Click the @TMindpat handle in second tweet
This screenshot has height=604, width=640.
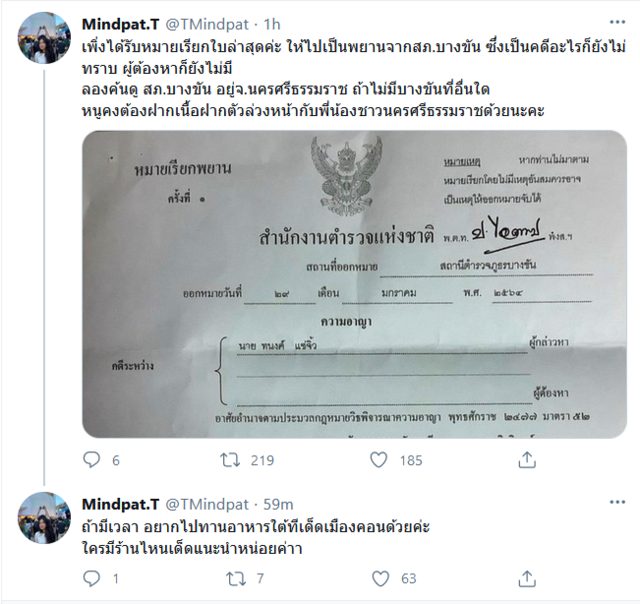(x=207, y=504)
